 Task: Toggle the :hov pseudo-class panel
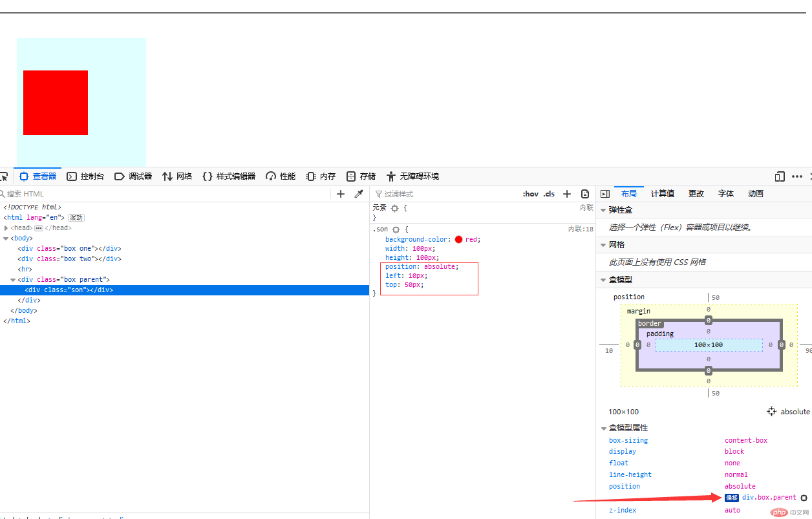click(x=531, y=194)
